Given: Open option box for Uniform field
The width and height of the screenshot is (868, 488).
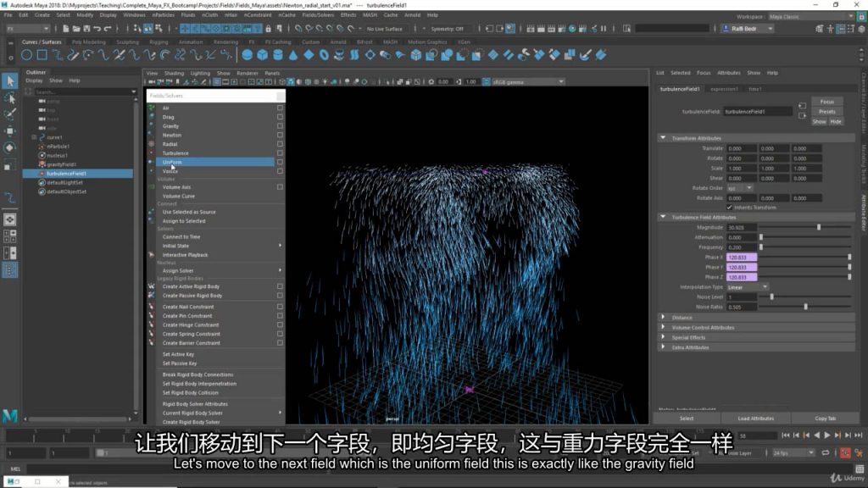Looking at the screenshot, I should coord(280,162).
